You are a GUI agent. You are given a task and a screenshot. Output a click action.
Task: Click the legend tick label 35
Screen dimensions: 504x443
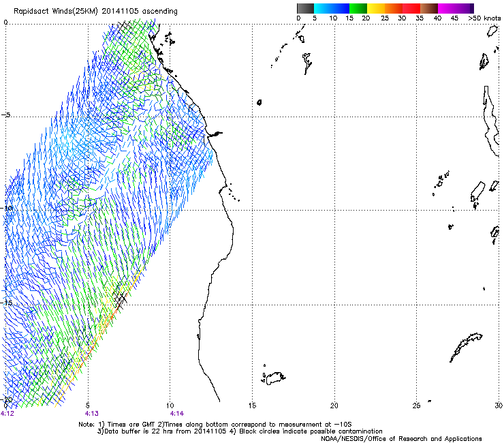click(x=420, y=18)
